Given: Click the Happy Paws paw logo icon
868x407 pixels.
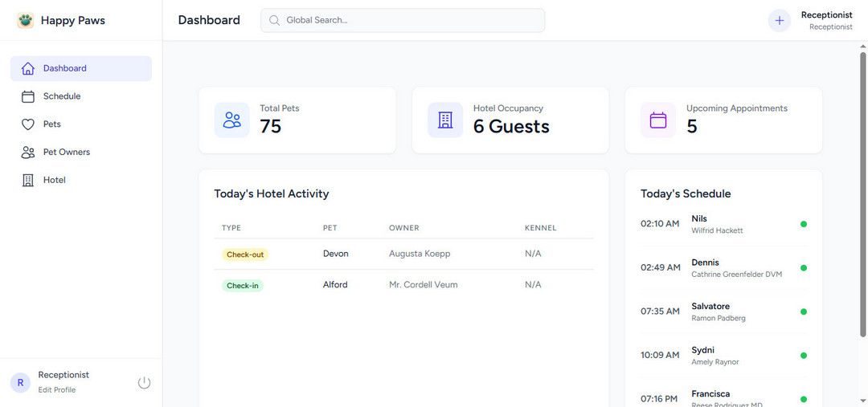Looking at the screenshot, I should (x=26, y=21).
